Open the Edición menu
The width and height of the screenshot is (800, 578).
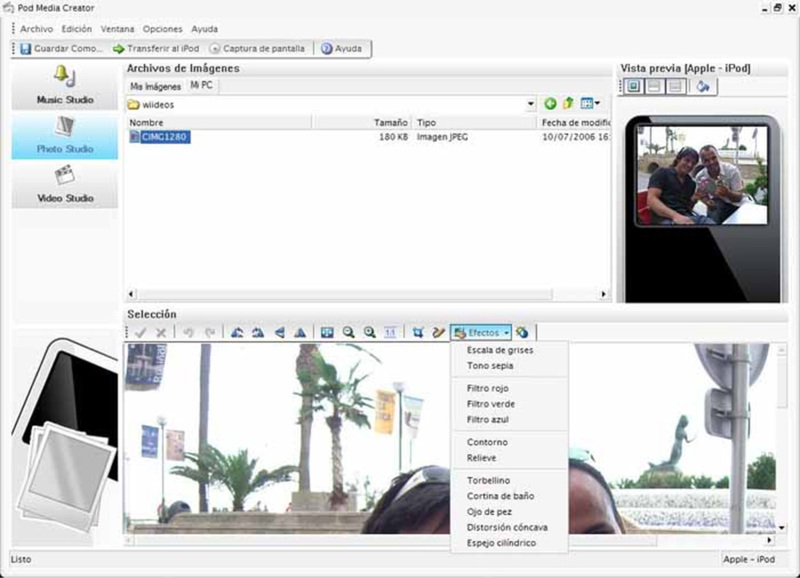point(77,29)
